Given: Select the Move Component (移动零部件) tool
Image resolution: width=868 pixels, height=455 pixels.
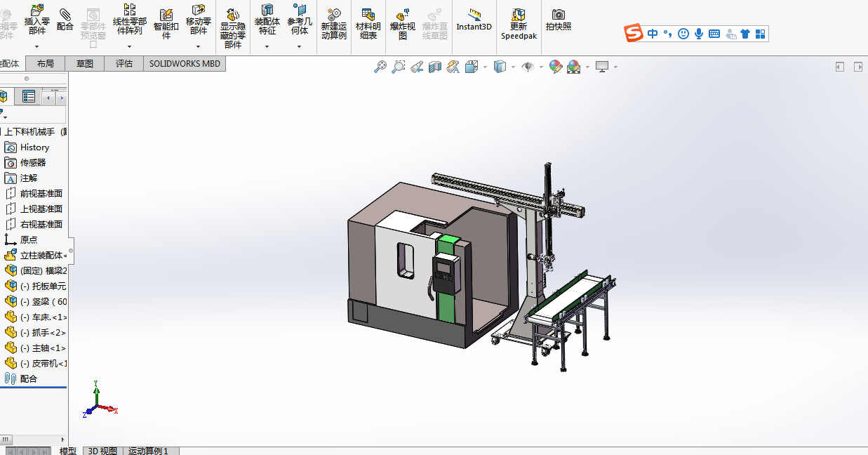Looking at the screenshot, I should (199, 20).
